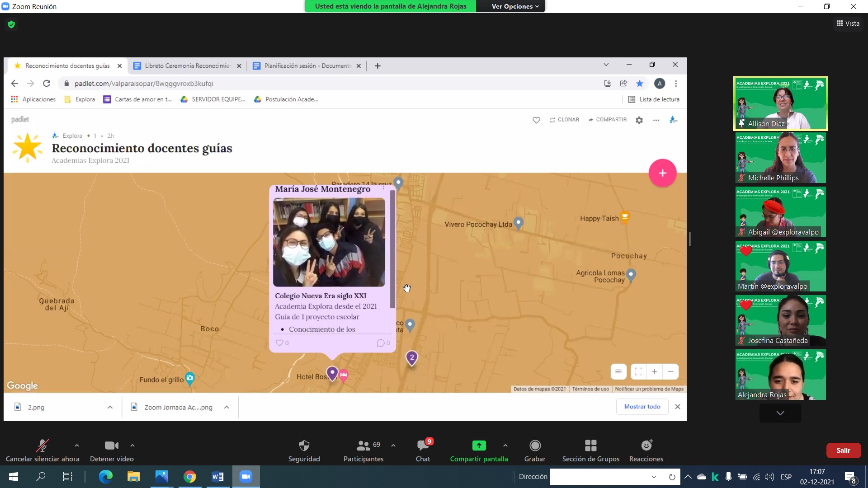Expand more participant videos chevron
The height and width of the screenshot is (488, 868).
(x=780, y=413)
